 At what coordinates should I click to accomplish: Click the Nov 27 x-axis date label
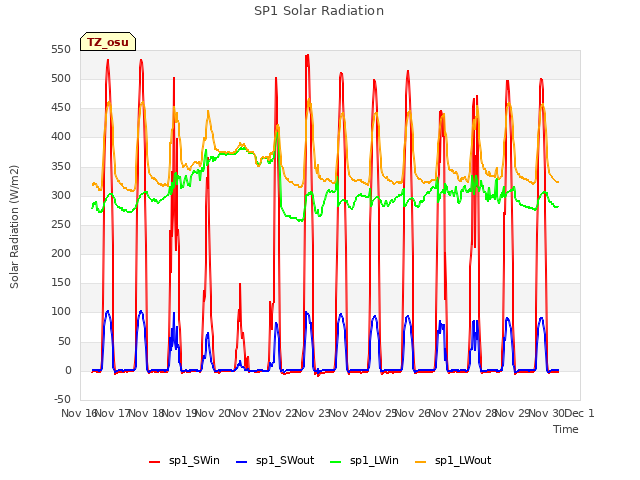coord(446,413)
